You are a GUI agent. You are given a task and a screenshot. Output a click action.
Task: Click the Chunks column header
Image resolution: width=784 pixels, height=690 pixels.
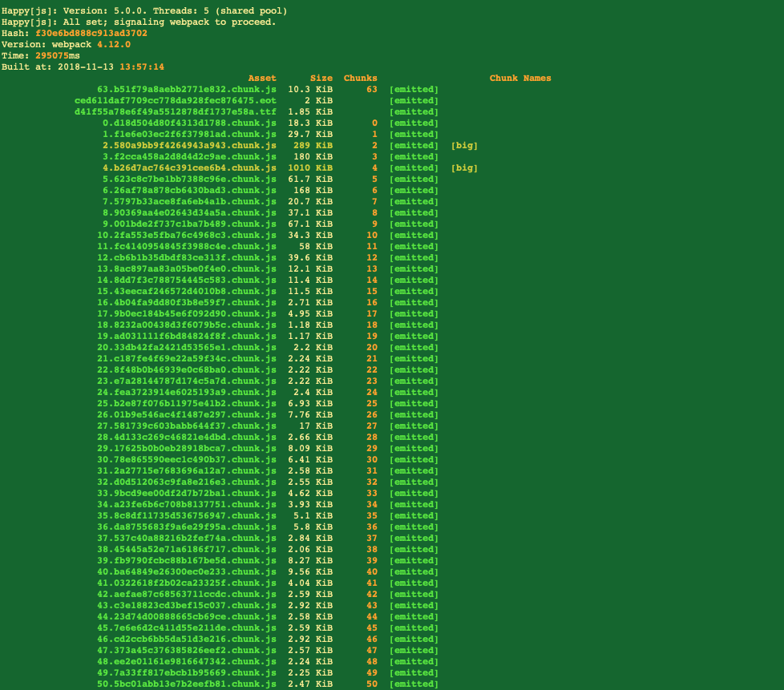tap(360, 79)
